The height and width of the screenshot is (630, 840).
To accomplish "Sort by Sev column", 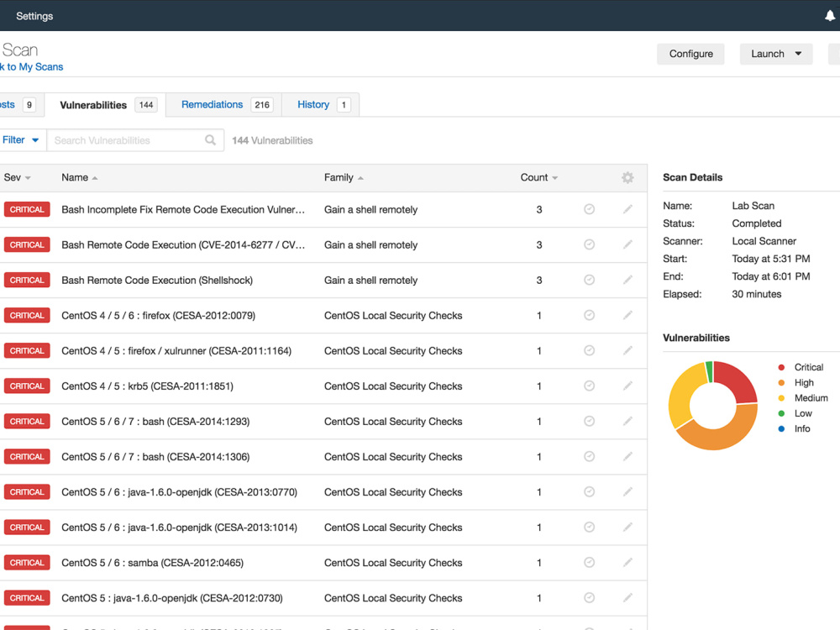I will [17, 177].
